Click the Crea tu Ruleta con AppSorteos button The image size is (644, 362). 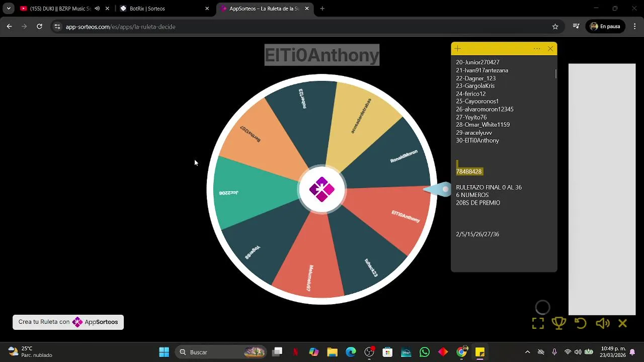point(68,322)
